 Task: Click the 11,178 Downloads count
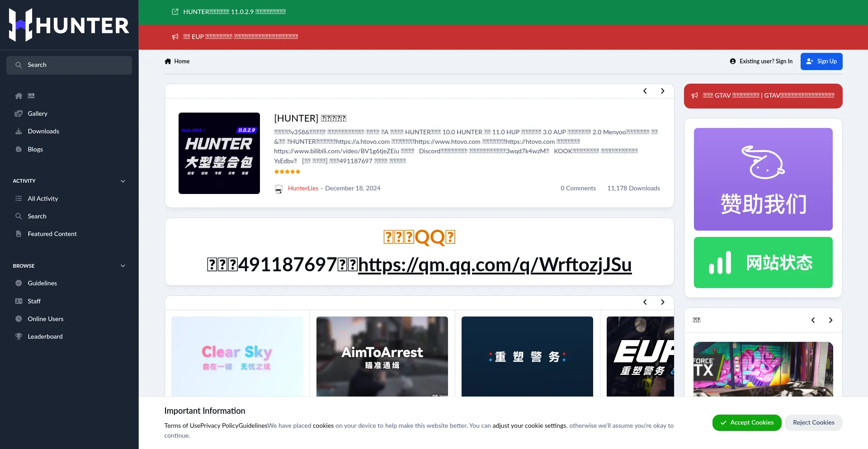coord(633,189)
